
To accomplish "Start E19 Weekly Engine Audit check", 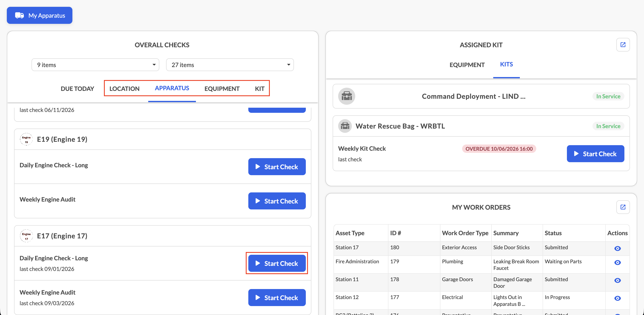I will [277, 201].
